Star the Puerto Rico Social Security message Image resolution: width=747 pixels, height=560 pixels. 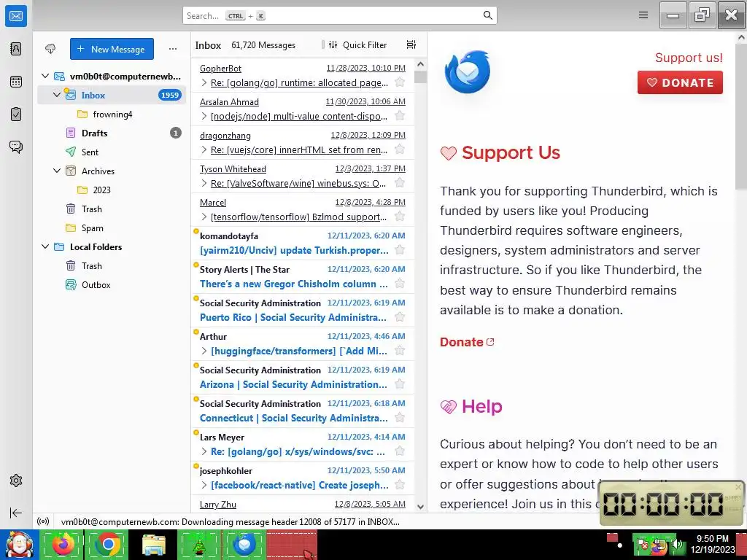400,317
